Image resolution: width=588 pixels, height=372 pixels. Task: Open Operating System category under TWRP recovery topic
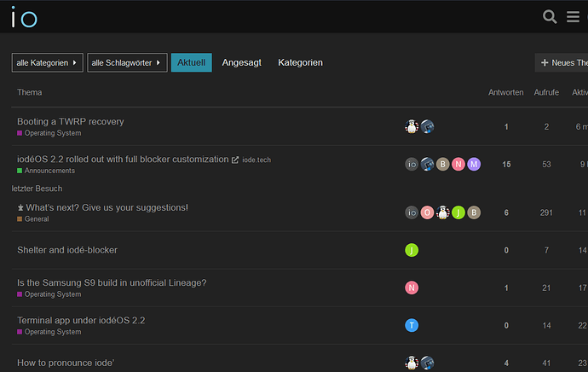pos(49,133)
